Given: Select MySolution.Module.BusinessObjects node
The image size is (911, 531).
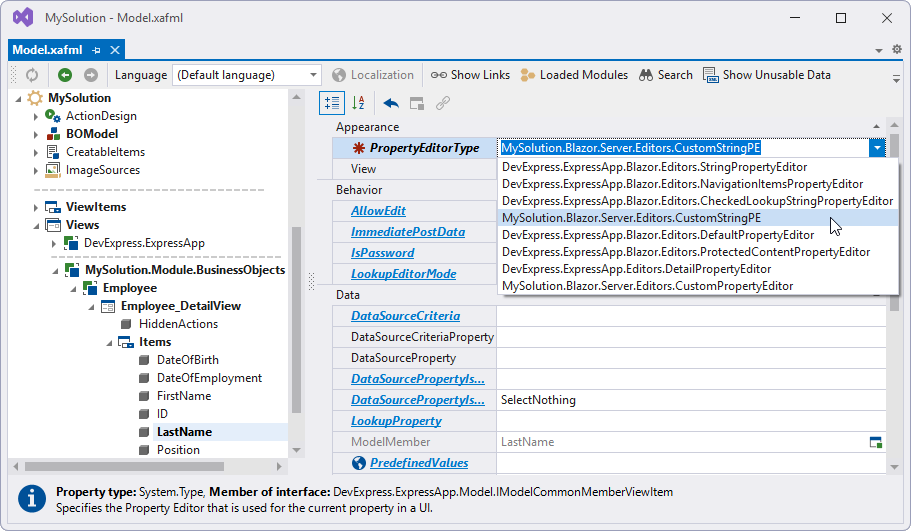Looking at the screenshot, I should pos(185,270).
